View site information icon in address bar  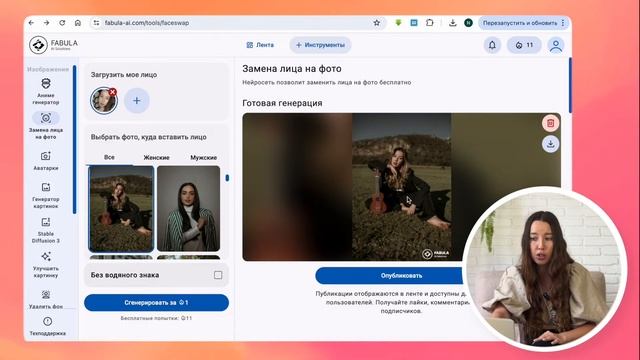[96, 23]
